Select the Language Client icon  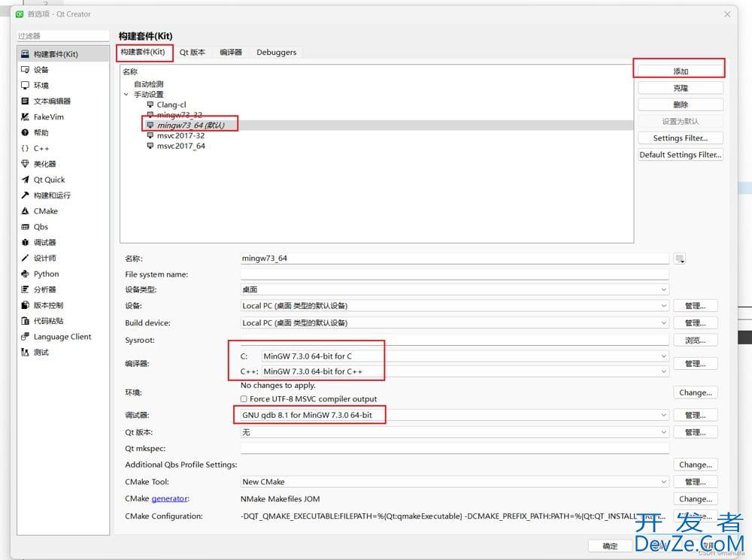[x=25, y=337]
